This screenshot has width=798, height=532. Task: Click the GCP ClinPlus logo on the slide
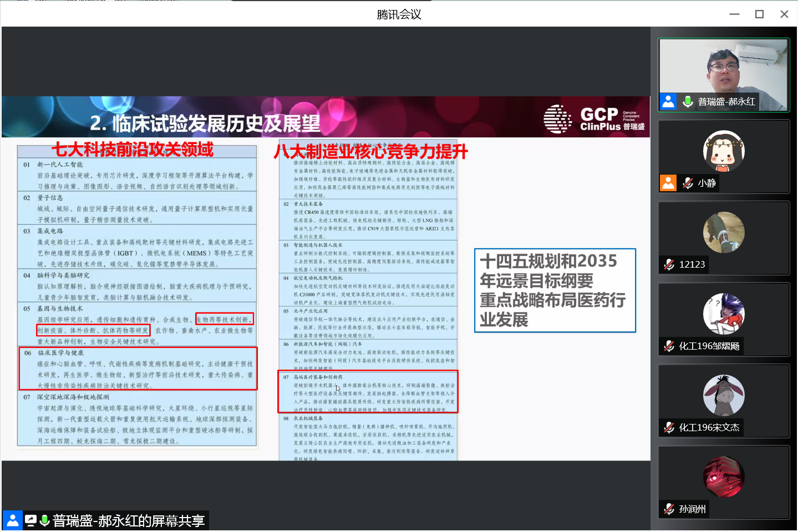click(x=594, y=119)
